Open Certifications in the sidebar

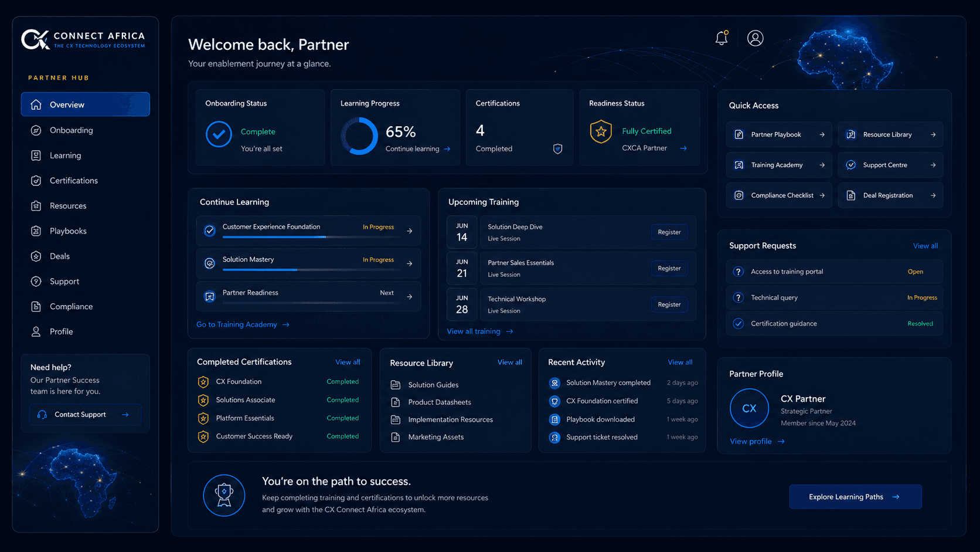86,181
